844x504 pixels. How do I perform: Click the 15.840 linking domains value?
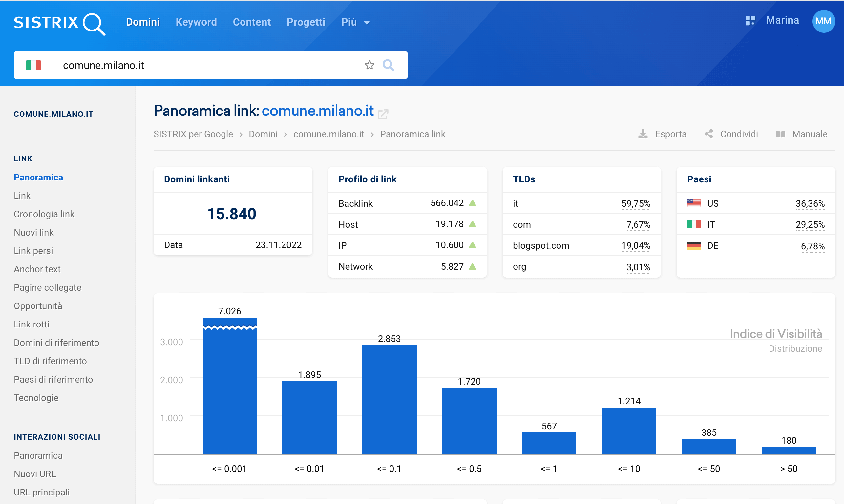click(x=232, y=214)
